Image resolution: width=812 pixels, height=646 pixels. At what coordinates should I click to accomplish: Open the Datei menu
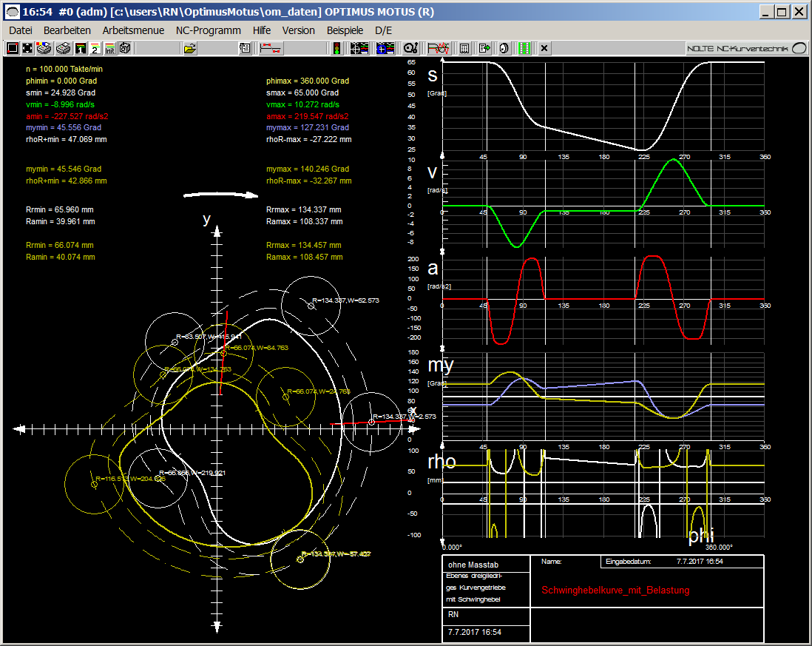(21, 30)
